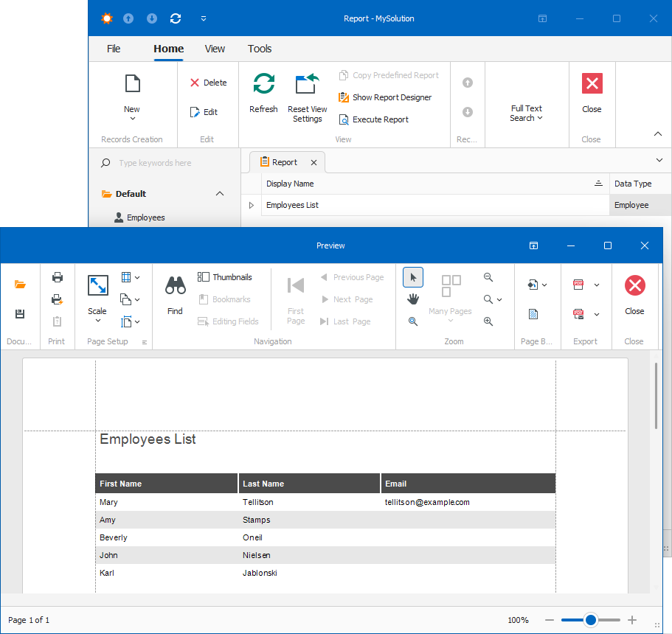Select the Hand tool in Preview
The width and height of the screenshot is (672, 634).
pos(413,299)
